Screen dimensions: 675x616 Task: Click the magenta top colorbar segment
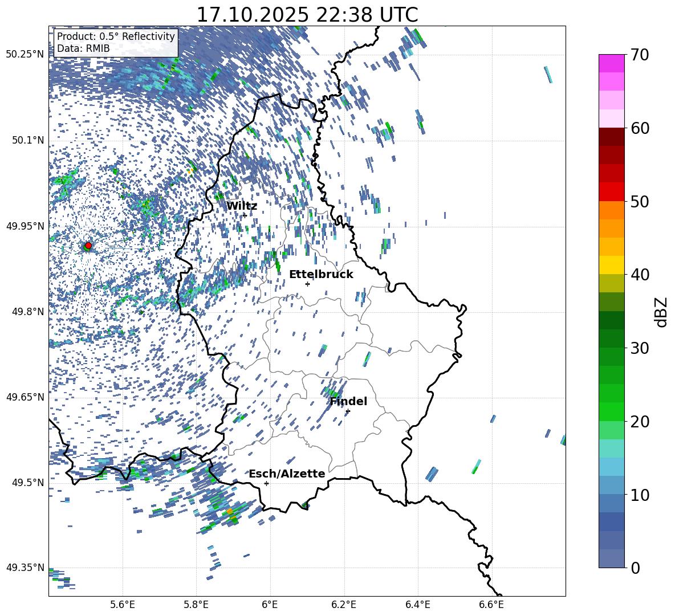611,63
